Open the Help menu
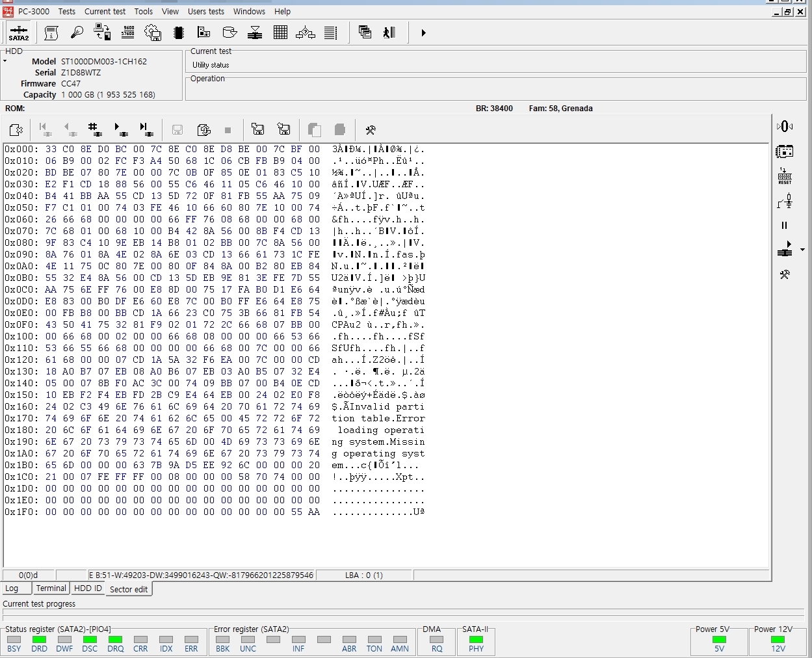The height and width of the screenshot is (658, 812). (x=282, y=11)
